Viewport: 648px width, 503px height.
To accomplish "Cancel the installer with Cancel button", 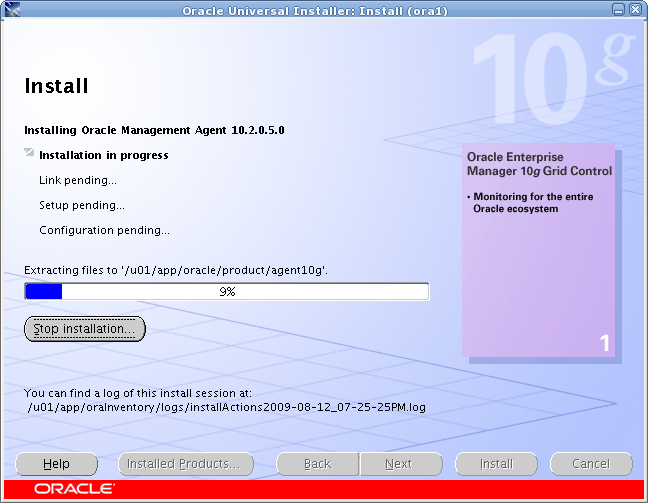I will pyautogui.click(x=591, y=464).
